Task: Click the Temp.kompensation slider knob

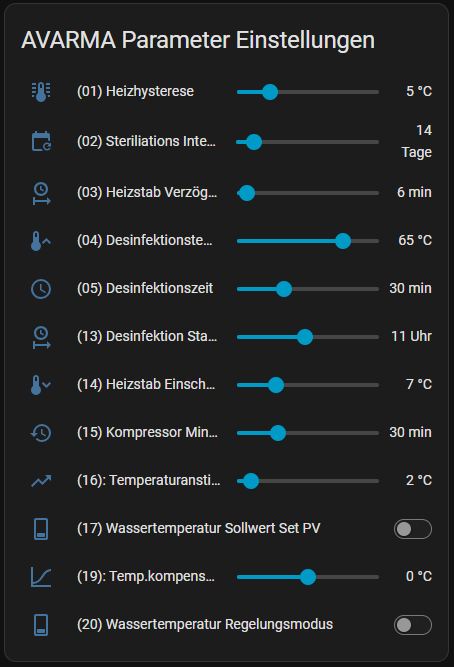Action: (308, 577)
